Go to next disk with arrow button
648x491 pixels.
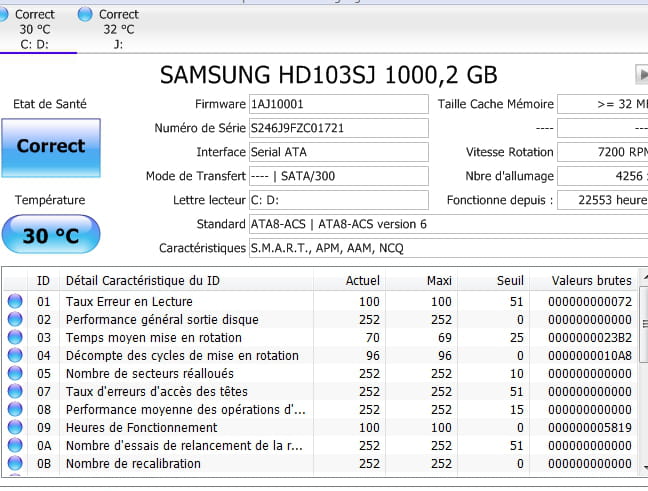(642, 75)
